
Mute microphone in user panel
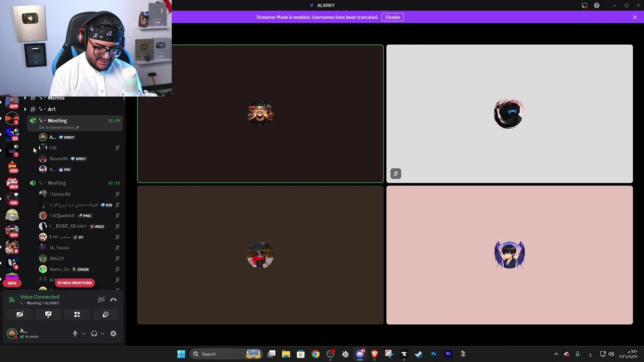tap(75, 333)
